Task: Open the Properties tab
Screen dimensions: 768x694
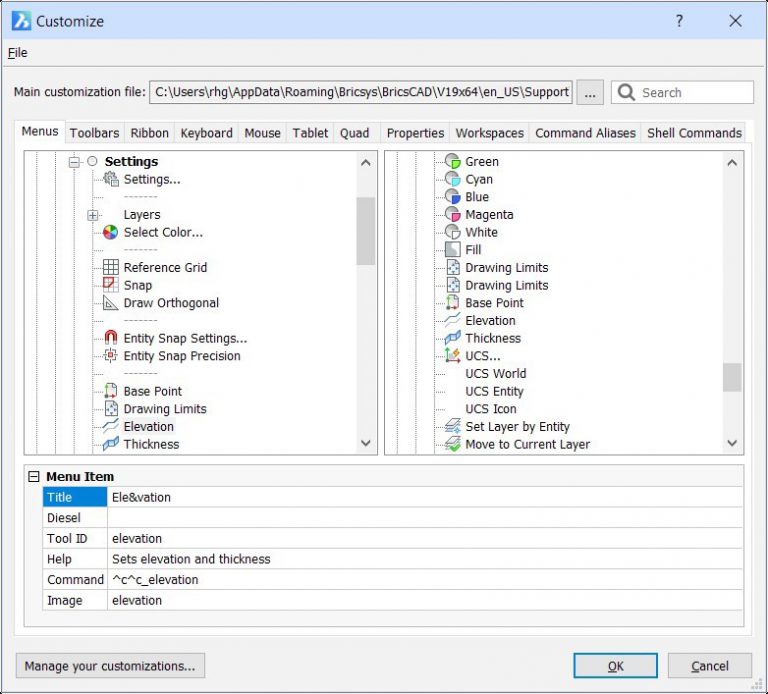Action: (x=415, y=133)
